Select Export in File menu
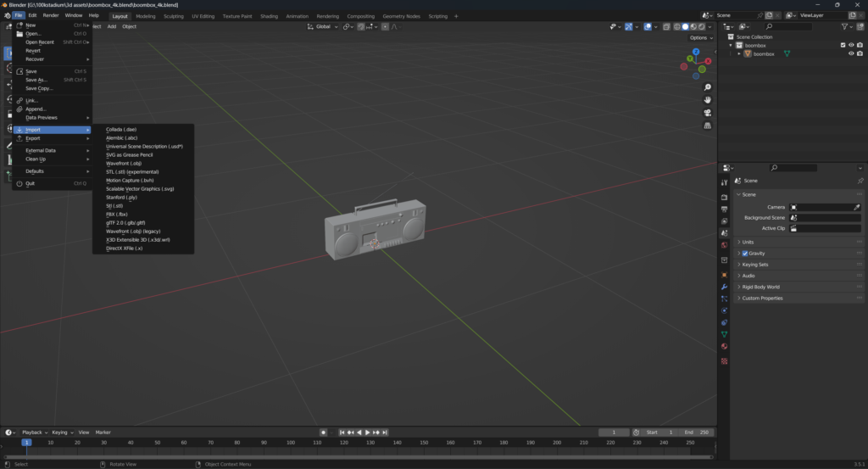 [52, 138]
